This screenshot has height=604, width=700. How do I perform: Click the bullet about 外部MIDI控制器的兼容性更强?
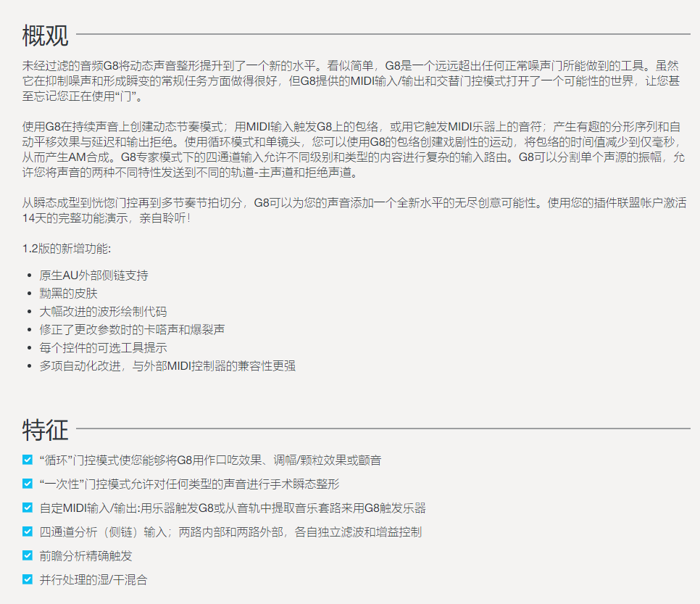[x=167, y=366]
